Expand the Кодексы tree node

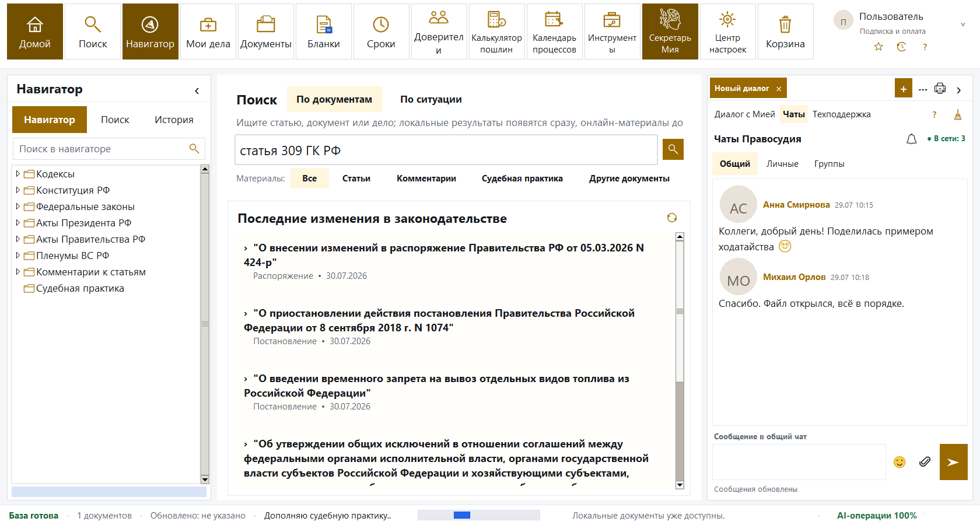click(x=18, y=174)
